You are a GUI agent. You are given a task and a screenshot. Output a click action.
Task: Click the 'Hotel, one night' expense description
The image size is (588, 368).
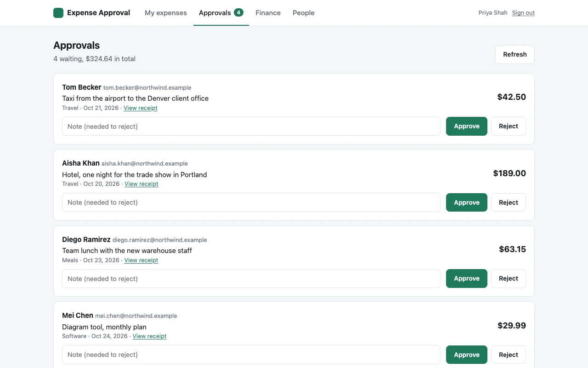point(135,175)
